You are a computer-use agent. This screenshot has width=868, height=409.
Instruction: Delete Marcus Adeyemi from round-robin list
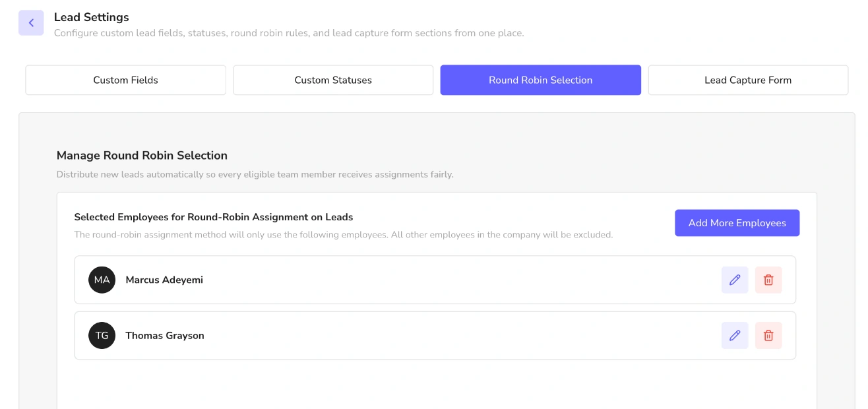[768, 280]
